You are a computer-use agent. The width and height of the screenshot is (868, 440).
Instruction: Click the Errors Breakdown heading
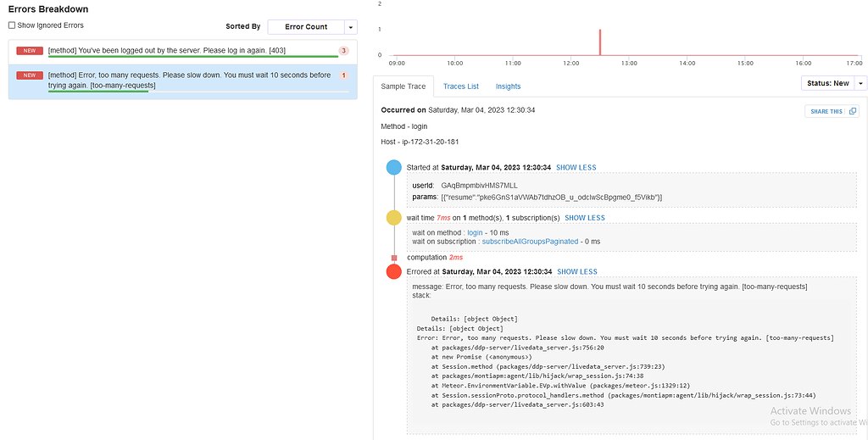[48, 9]
